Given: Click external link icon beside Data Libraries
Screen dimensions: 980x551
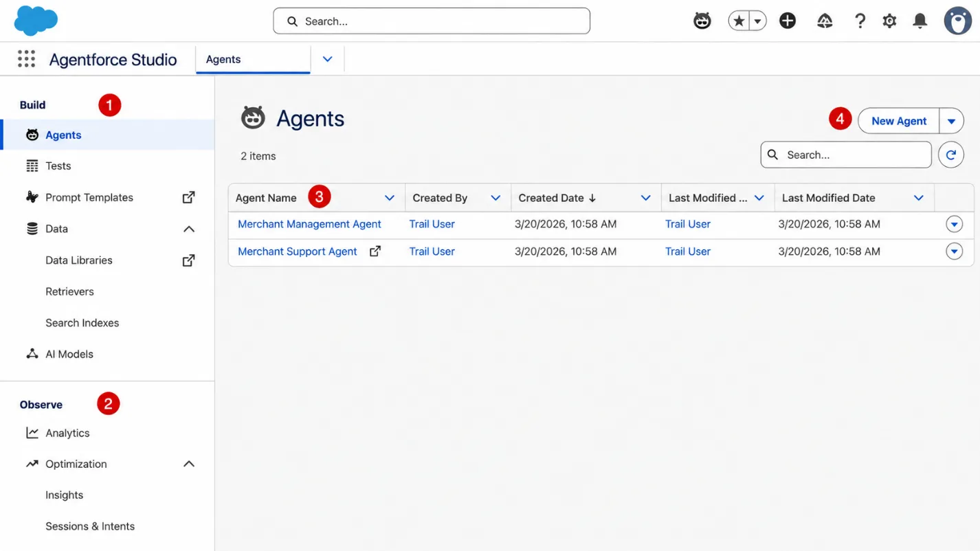Looking at the screenshot, I should 188,260.
